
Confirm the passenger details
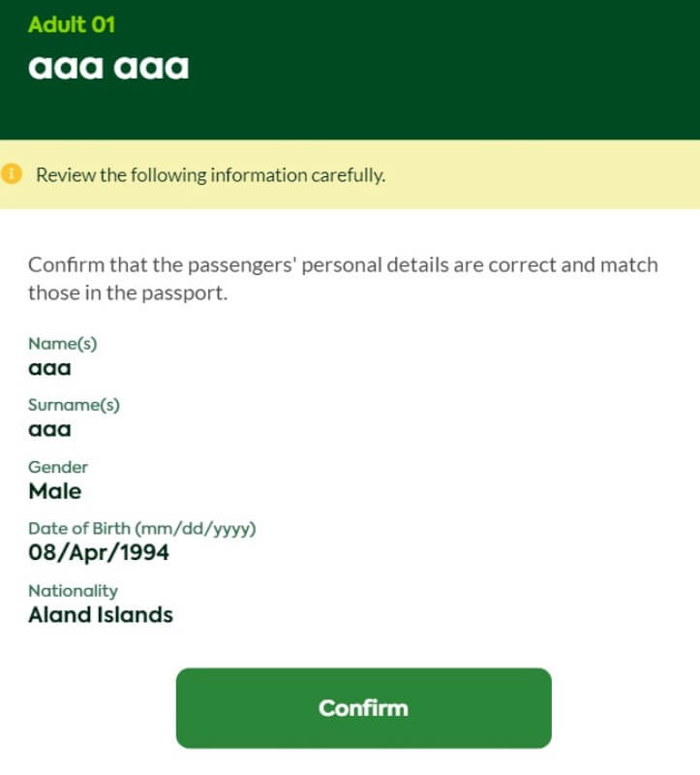(x=364, y=708)
